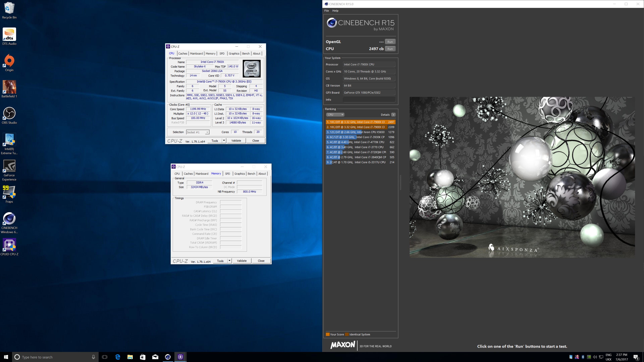Select the Xeon X5650 ranking row
This screenshot has height=362, width=644.
pyautogui.click(x=361, y=132)
